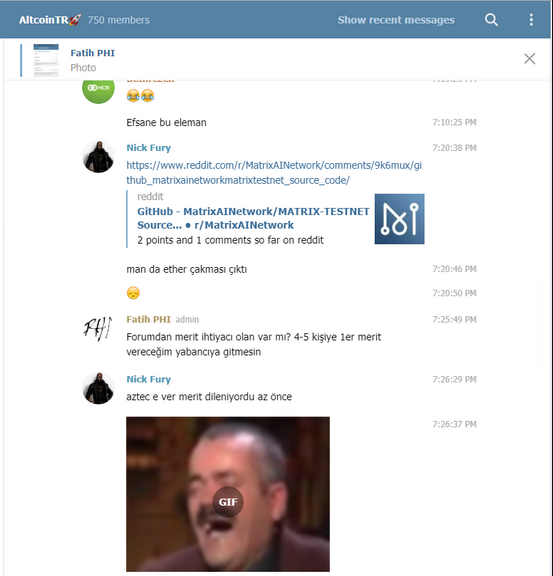Click the green NCR avatar icon
This screenshot has width=553, height=576.
[x=98, y=88]
